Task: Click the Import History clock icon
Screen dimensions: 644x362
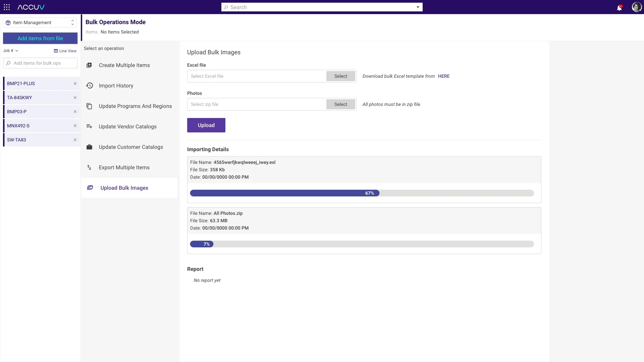Action: click(x=89, y=86)
